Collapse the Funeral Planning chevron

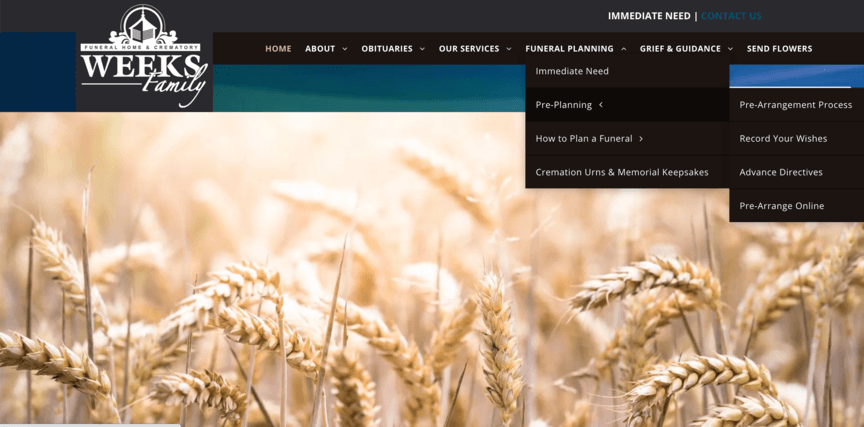(623, 48)
